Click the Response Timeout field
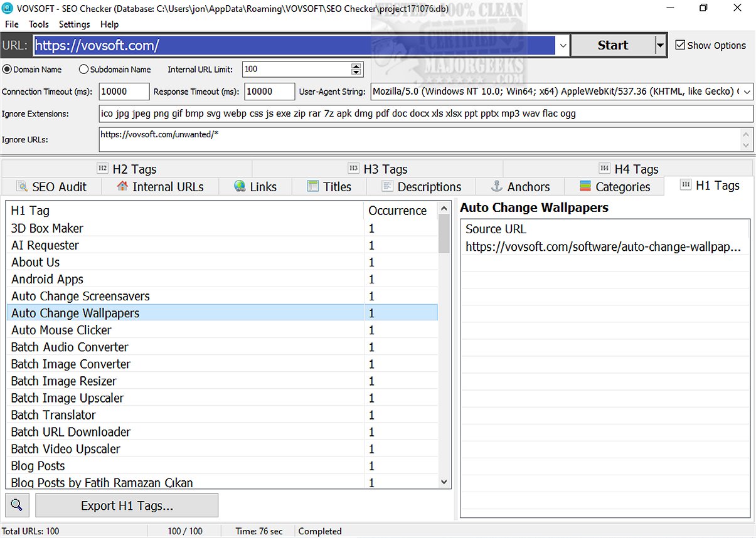The width and height of the screenshot is (756, 538). (x=269, y=92)
